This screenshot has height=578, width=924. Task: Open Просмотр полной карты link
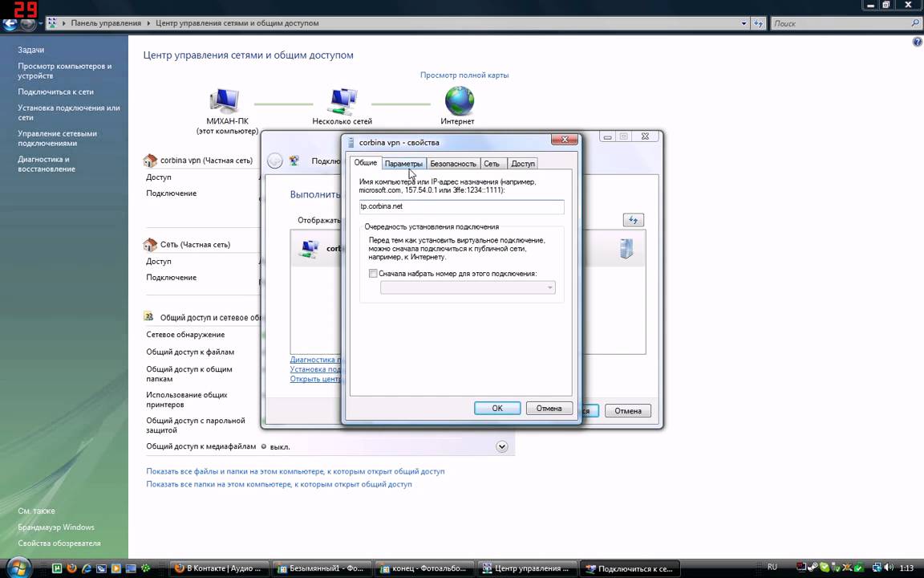[464, 75]
